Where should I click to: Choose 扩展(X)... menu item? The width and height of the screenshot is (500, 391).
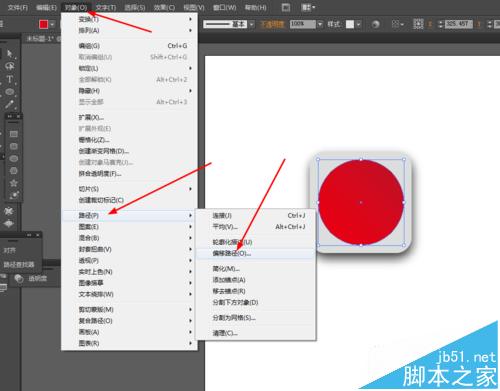(x=129, y=117)
